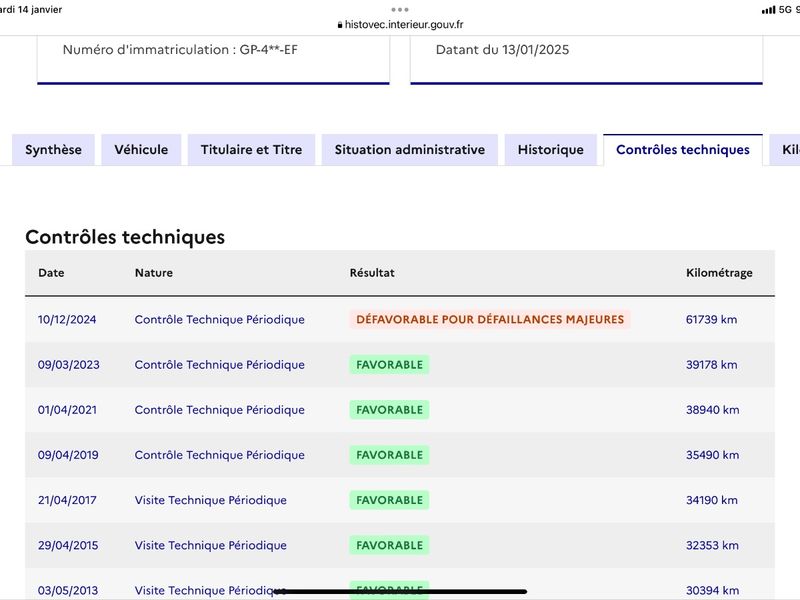The height and width of the screenshot is (600, 800).
Task: Tap the home indicator bar at the bottom
Action: [401, 592]
